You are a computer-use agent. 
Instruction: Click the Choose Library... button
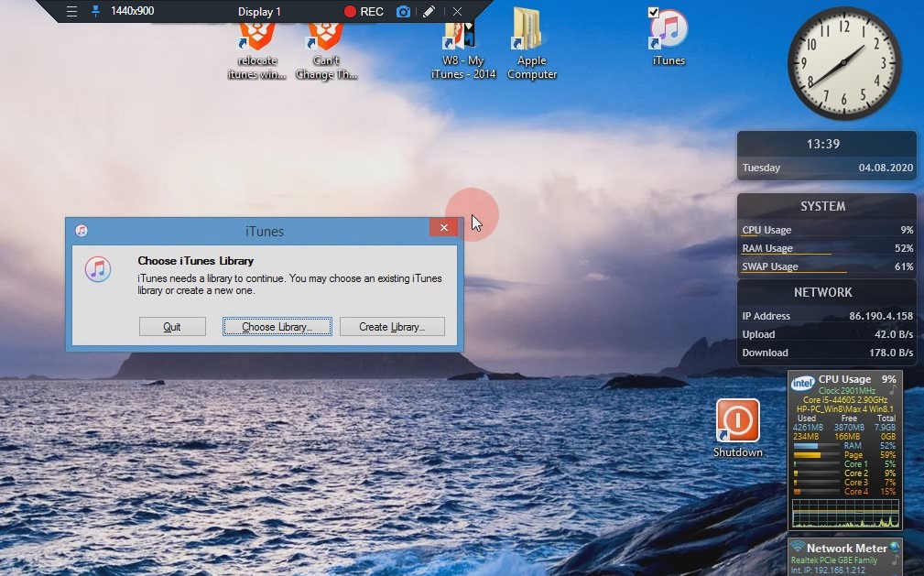[277, 327]
